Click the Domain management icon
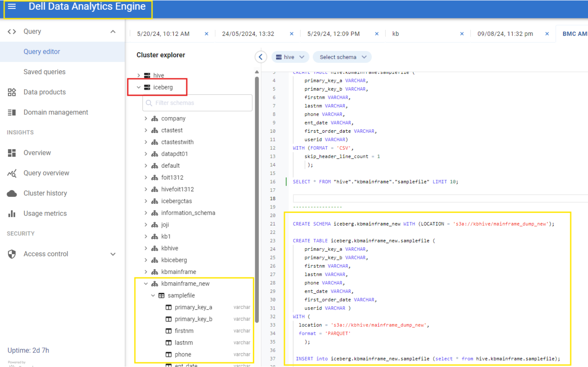The height and width of the screenshot is (367, 588). pyautogui.click(x=12, y=112)
